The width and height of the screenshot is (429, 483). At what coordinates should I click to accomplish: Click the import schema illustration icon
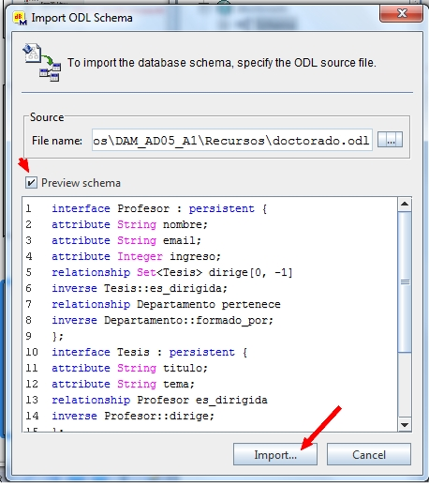pos(42,62)
